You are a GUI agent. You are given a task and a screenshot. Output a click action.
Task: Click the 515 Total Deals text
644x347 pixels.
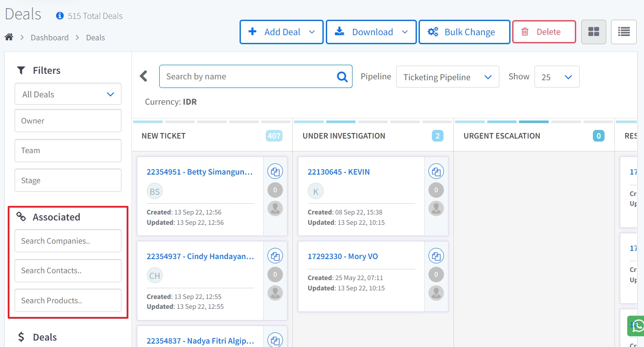click(x=95, y=16)
